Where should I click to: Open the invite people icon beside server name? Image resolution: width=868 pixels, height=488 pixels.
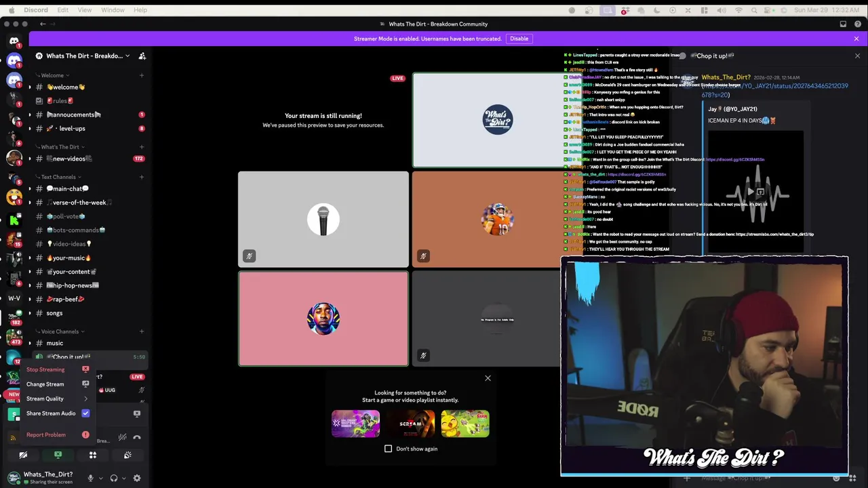(x=142, y=56)
